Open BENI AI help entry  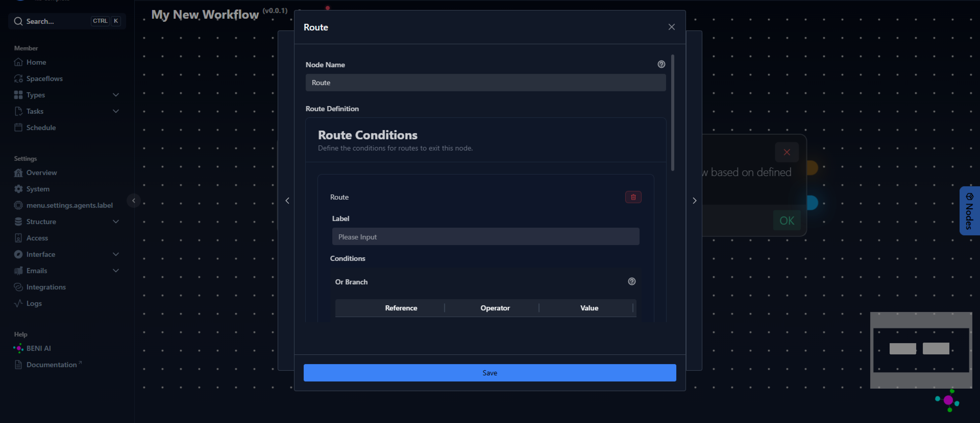pos(38,348)
